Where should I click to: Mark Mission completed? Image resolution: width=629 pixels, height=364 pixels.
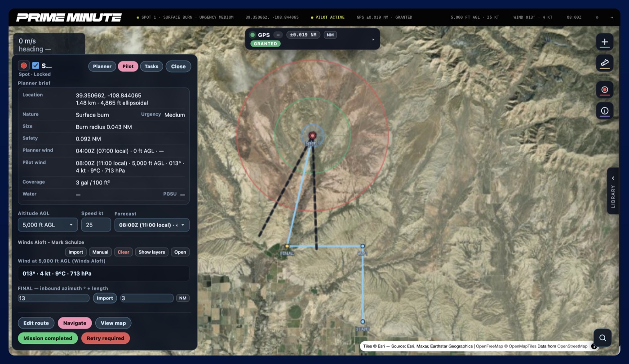click(48, 338)
